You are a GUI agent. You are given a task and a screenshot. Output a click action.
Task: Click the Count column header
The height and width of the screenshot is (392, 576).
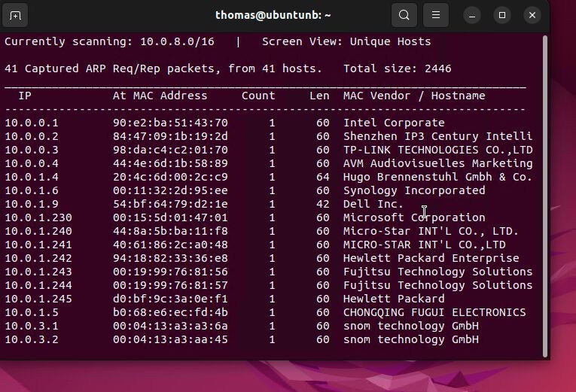(x=258, y=96)
